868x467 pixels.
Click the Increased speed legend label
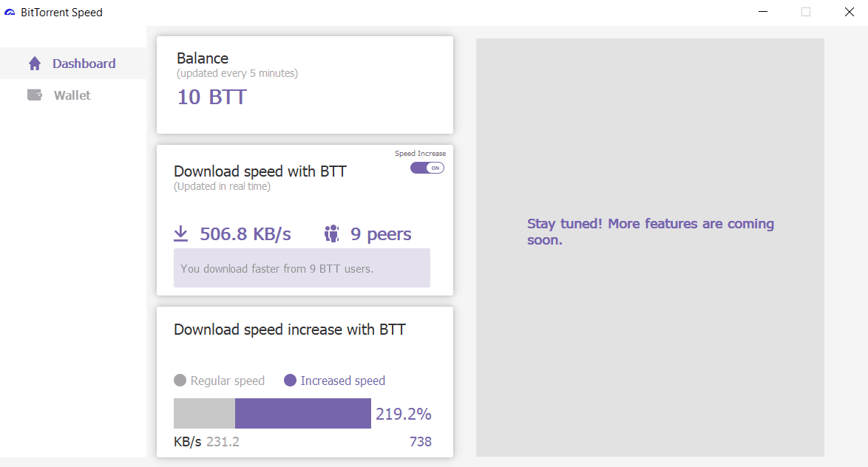click(342, 381)
